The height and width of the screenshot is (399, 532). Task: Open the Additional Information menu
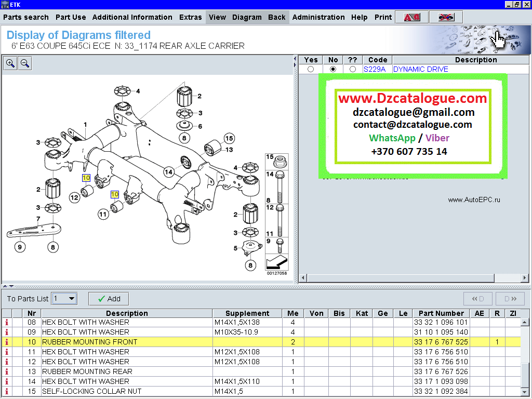[x=132, y=17]
